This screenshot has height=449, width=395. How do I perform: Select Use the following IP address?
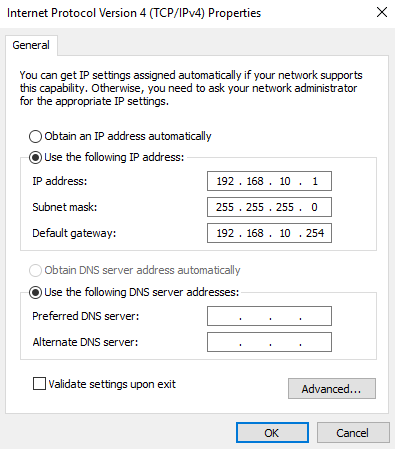click(35, 157)
